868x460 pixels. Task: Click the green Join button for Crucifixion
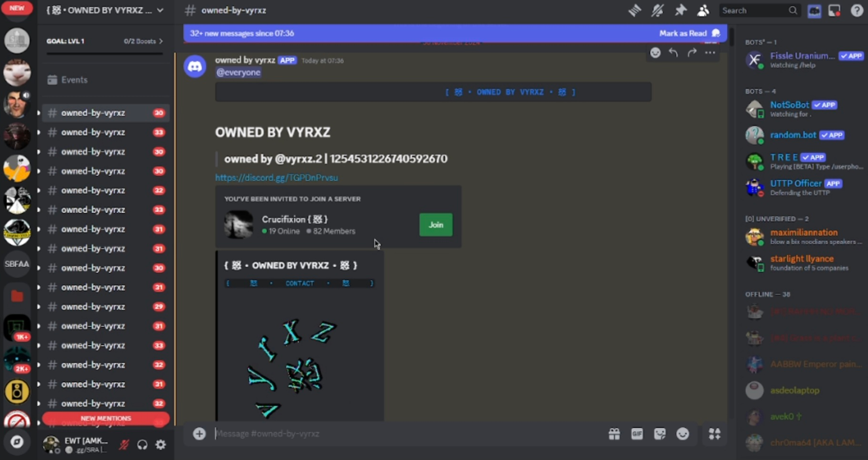(x=435, y=225)
